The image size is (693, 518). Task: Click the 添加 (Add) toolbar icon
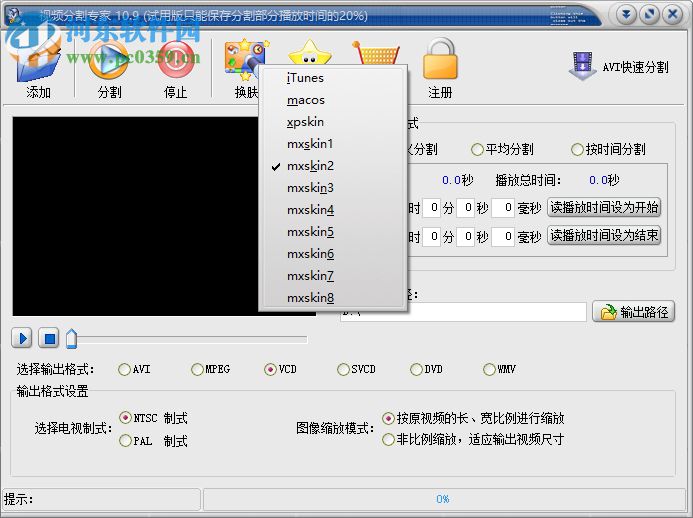tap(38, 69)
